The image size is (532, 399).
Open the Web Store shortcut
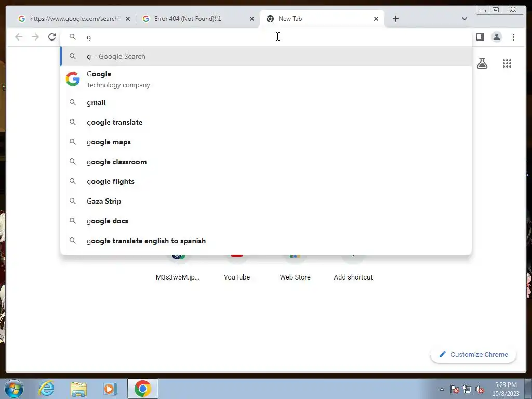tap(295, 268)
